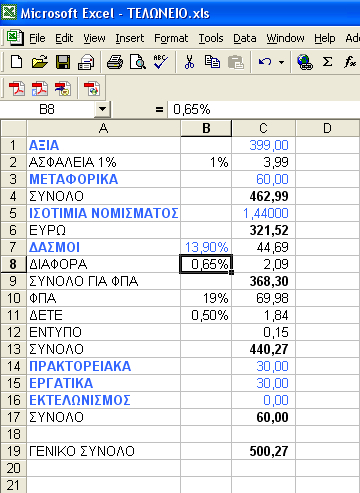The image size is (360, 493).
Task: Click the second Acrobat PDF icon
Action: (x=40, y=89)
